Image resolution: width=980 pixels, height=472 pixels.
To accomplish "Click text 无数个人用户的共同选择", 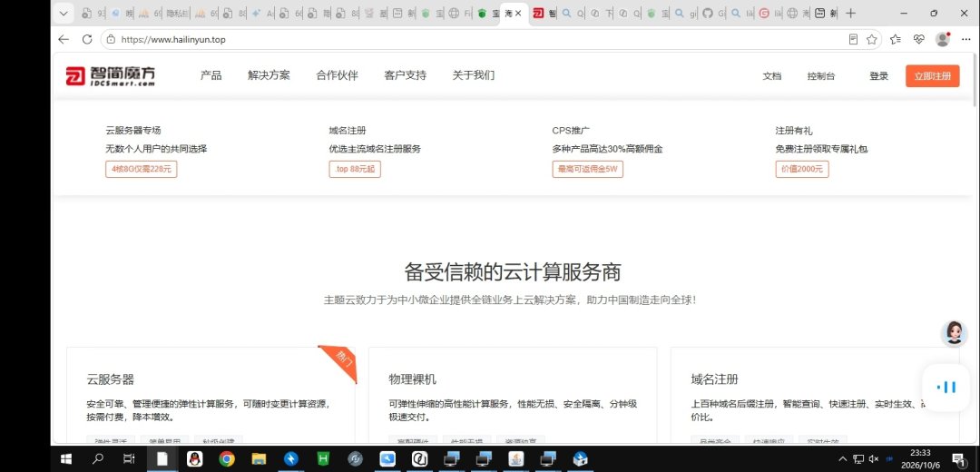I will pyautogui.click(x=156, y=149).
